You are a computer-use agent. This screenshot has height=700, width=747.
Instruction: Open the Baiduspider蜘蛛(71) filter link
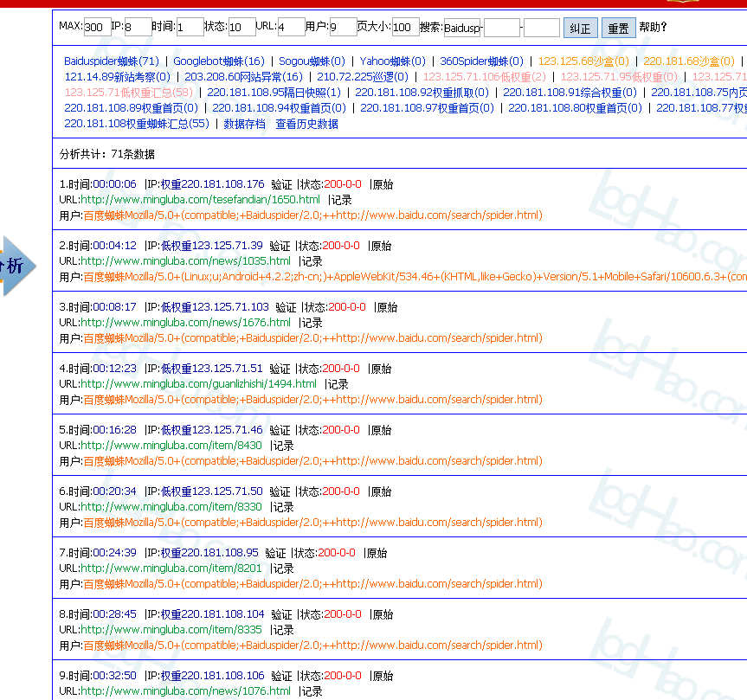click(112, 61)
